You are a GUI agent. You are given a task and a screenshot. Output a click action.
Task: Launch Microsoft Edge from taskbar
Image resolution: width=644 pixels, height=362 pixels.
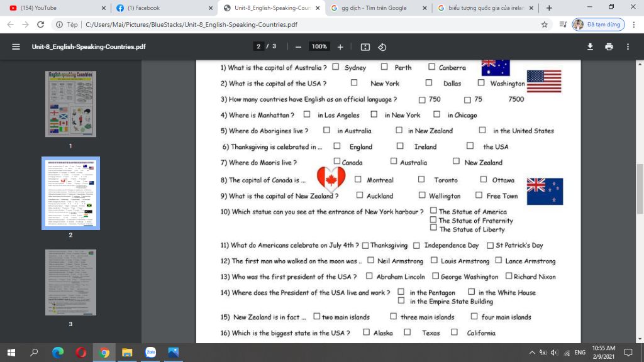(58, 352)
